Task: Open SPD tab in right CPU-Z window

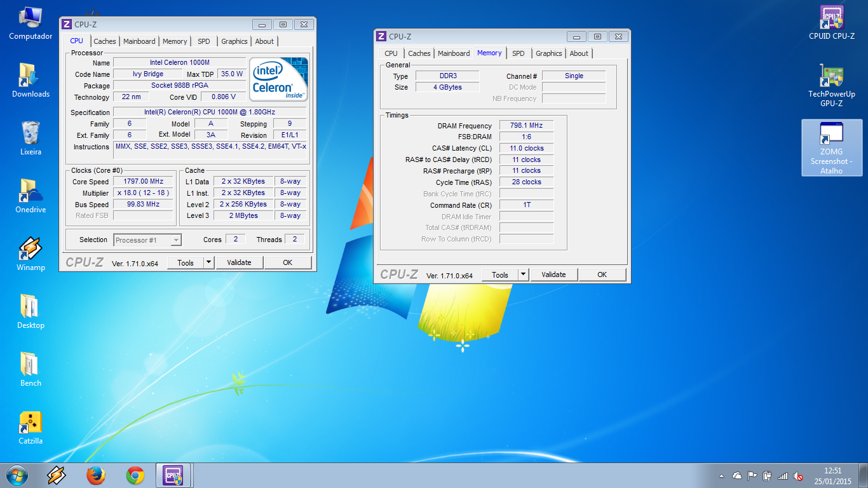Action: coord(519,53)
